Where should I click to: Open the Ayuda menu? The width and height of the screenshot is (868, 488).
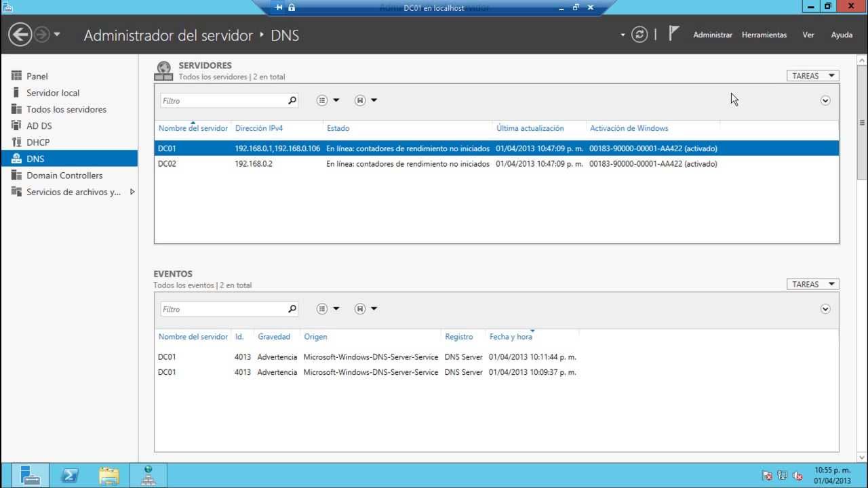(842, 35)
